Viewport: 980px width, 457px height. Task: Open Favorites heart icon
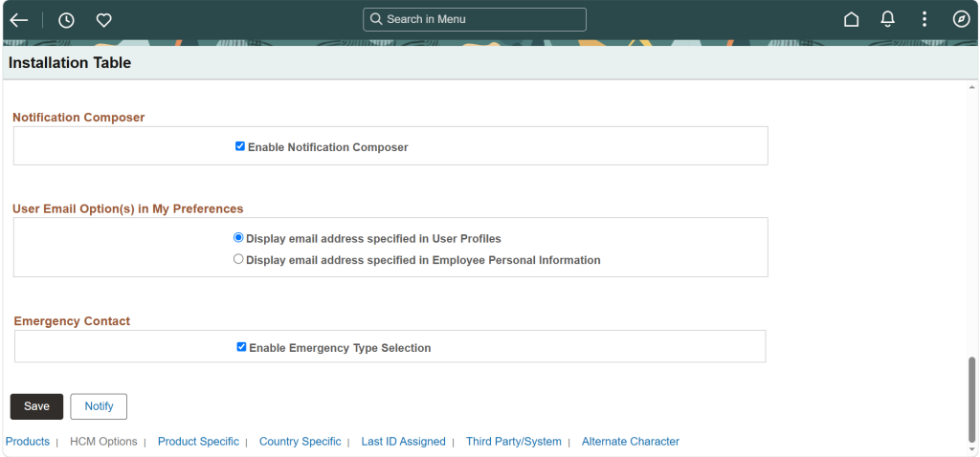click(x=103, y=20)
